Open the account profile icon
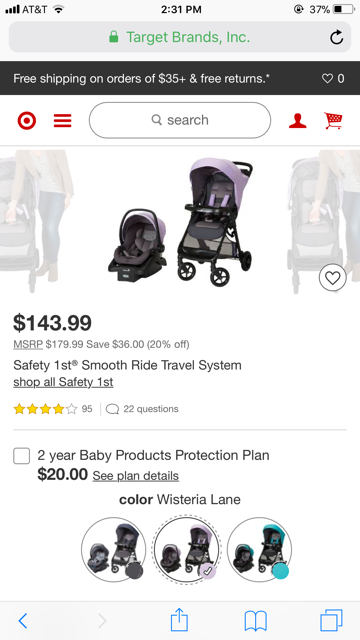The width and height of the screenshot is (360, 640). point(298,121)
